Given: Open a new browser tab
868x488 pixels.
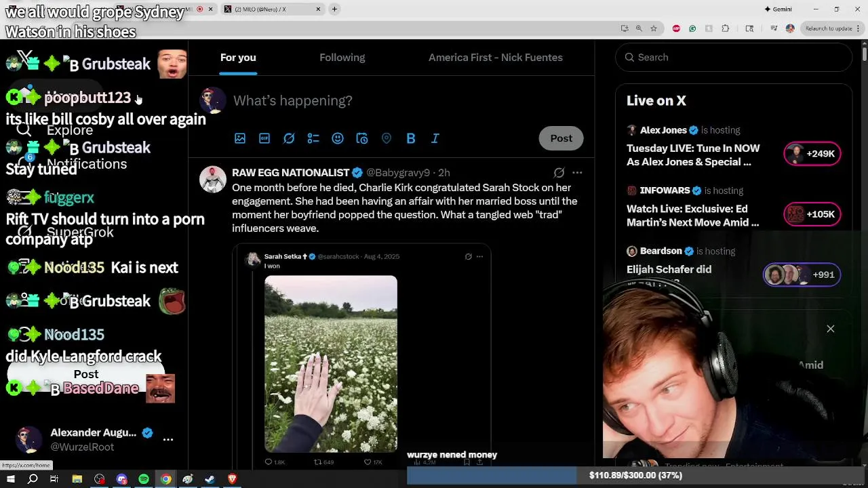Looking at the screenshot, I should 334,9.
